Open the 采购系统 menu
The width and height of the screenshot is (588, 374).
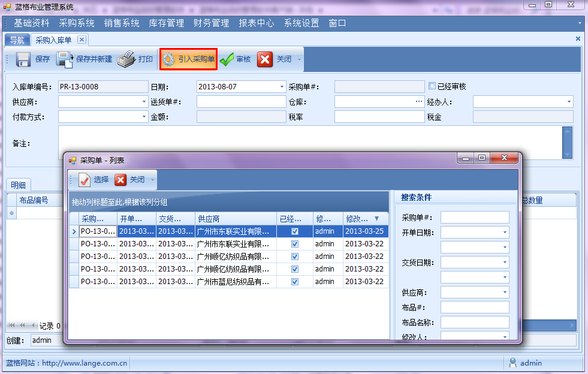[77, 23]
